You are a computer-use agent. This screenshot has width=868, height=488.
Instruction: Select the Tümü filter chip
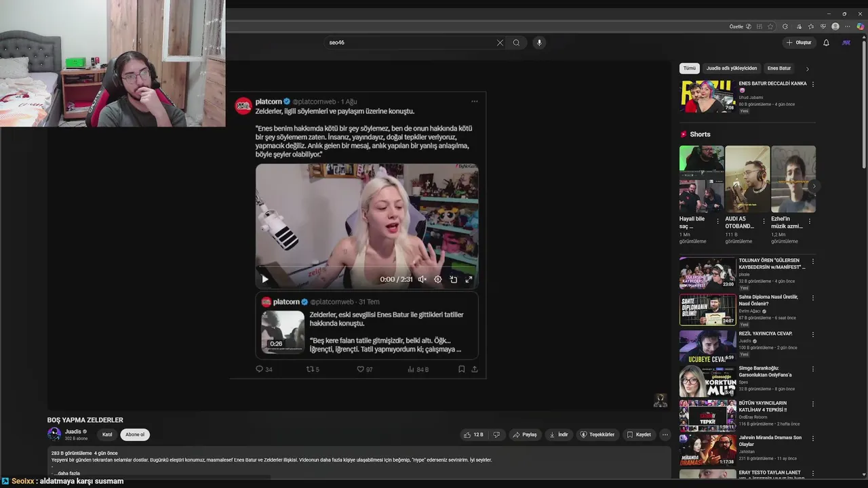pos(690,68)
